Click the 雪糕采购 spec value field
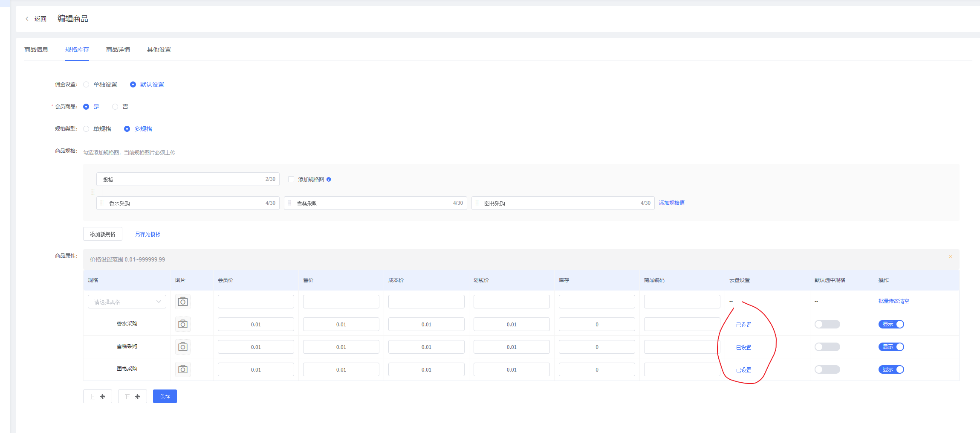 tap(376, 203)
